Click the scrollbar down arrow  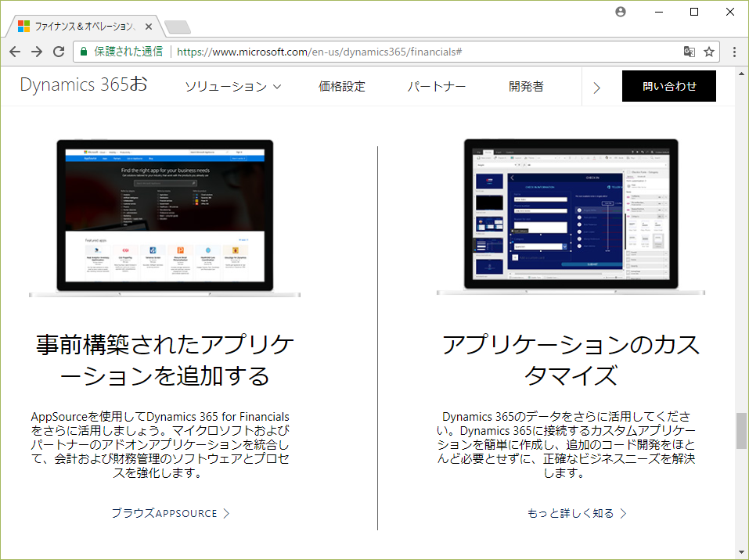741,553
